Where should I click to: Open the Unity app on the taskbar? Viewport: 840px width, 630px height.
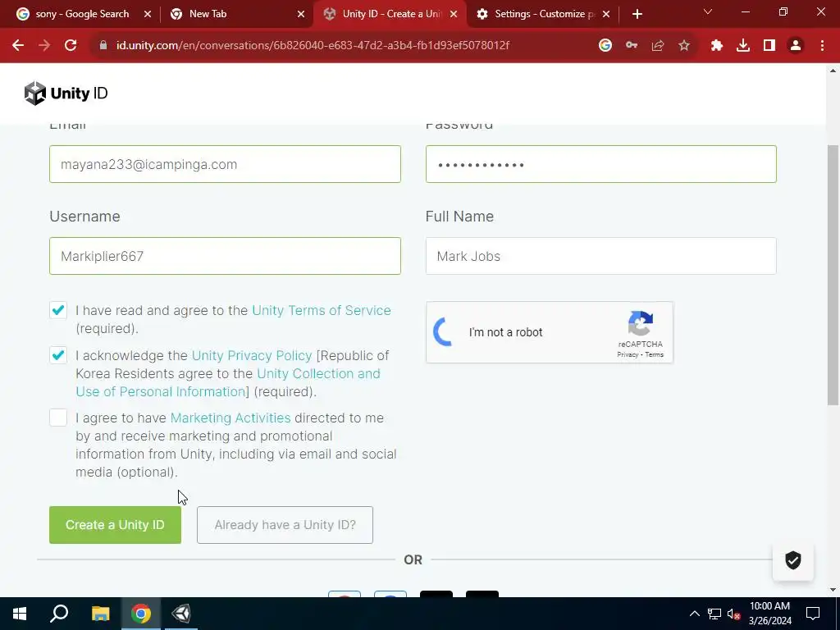pyautogui.click(x=181, y=614)
